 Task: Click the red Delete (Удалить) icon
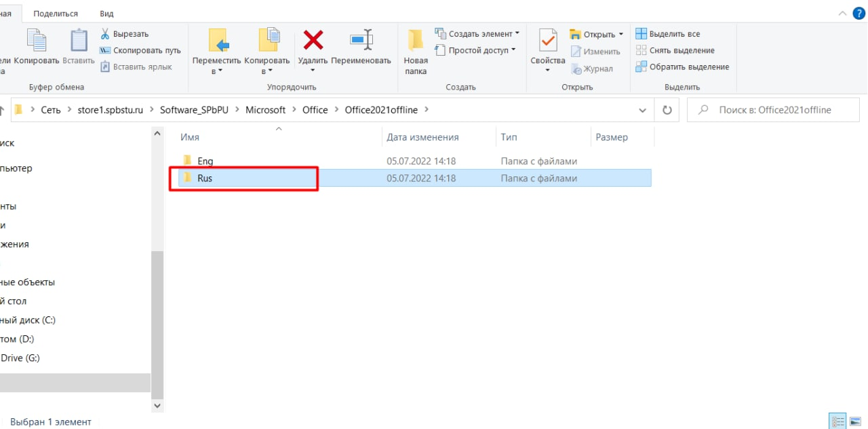click(313, 41)
